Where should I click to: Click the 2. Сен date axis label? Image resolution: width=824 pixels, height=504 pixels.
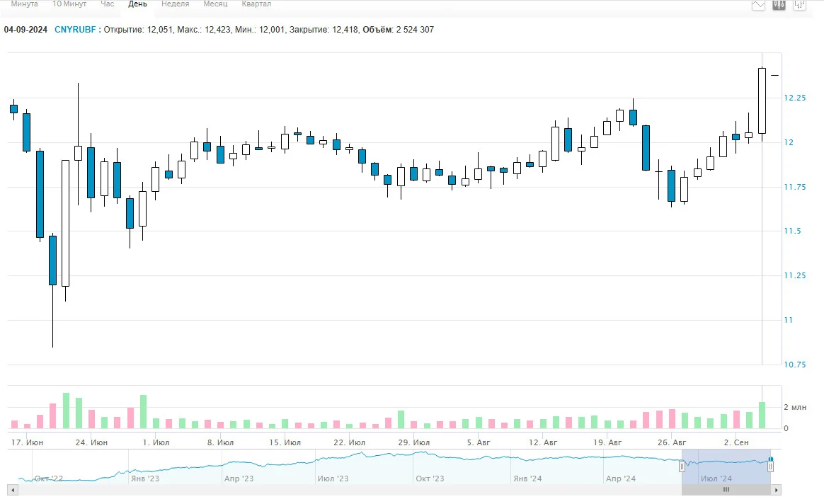click(736, 442)
